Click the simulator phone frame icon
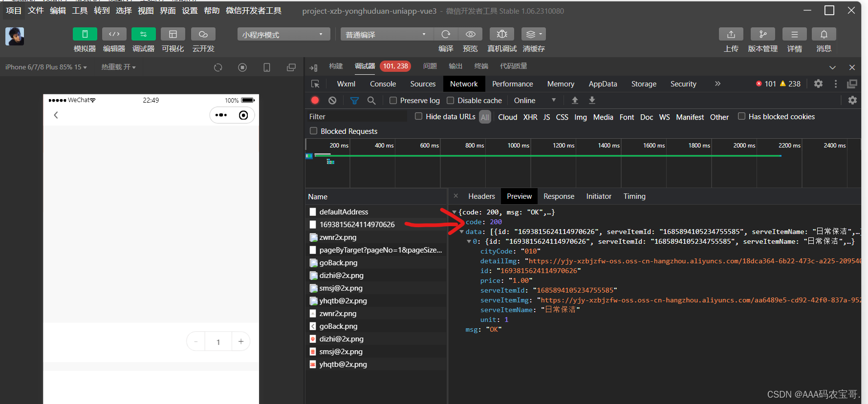Screen dimensions: 868x404 click(x=267, y=67)
